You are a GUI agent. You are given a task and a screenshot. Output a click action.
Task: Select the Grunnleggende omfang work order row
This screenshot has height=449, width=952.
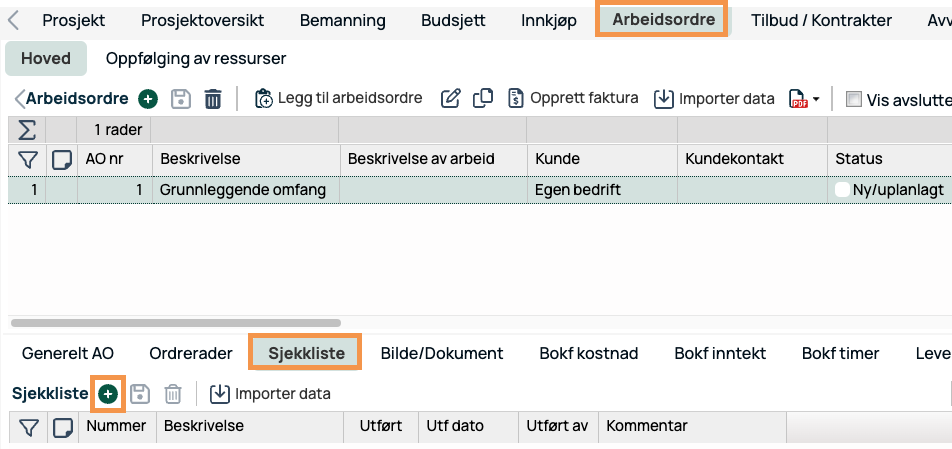pos(243,190)
